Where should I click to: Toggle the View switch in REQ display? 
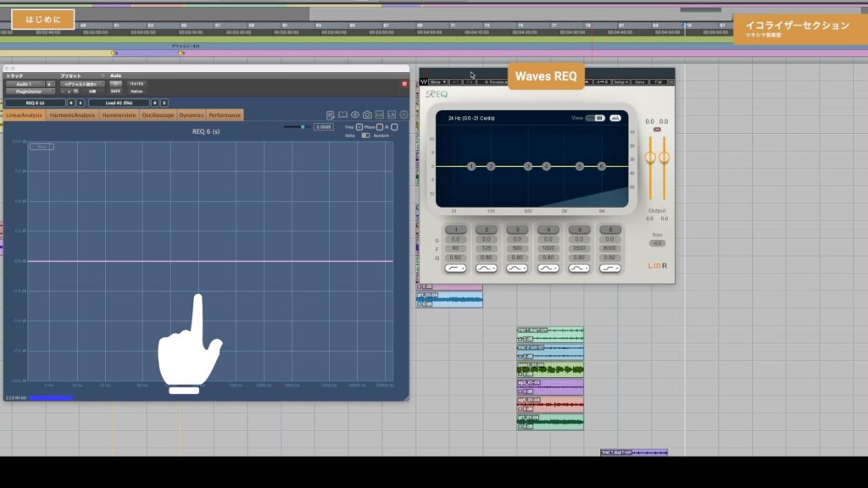click(596, 118)
